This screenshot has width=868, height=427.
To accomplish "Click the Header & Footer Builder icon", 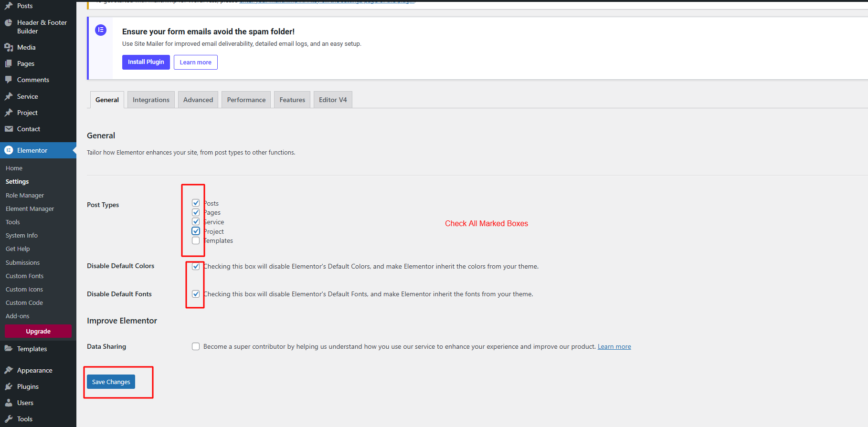I will point(9,23).
